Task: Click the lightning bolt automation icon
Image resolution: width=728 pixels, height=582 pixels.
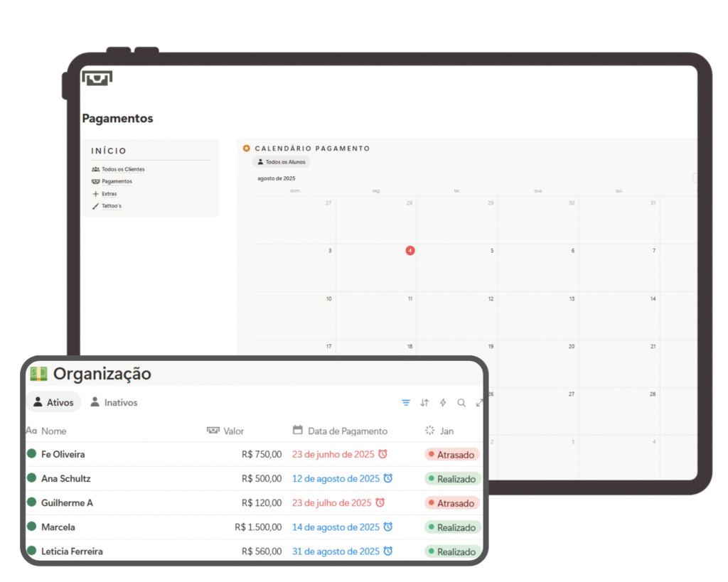Action: click(443, 403)
